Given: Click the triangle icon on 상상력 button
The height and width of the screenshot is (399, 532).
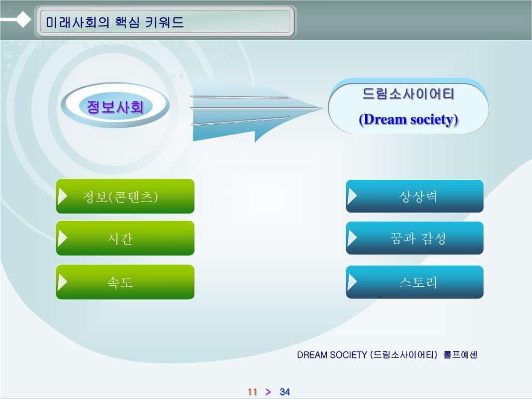Looking at the screenshot, I should [x=352, y=196].
